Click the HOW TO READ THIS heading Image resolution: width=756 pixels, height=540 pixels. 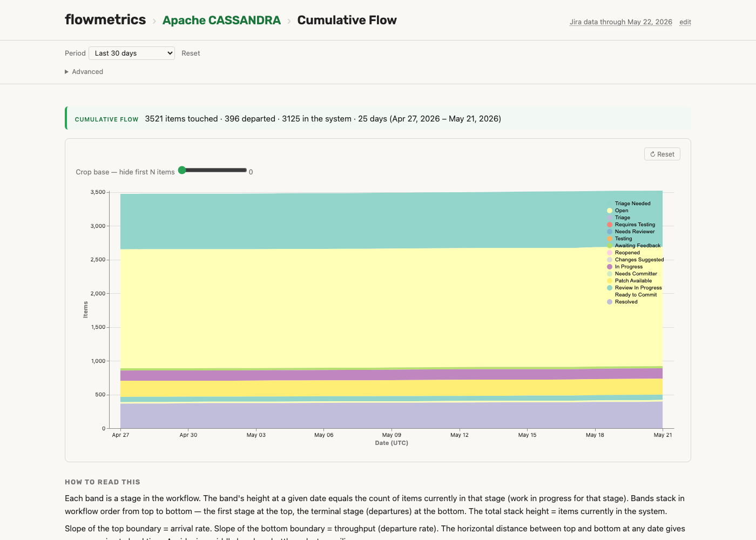103,482
